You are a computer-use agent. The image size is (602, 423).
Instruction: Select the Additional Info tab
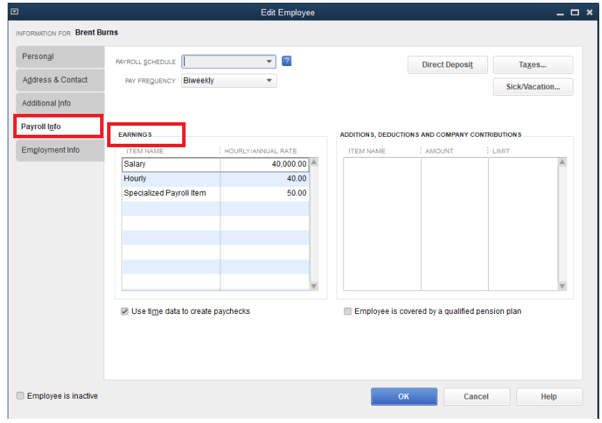(x=58, y=103)
